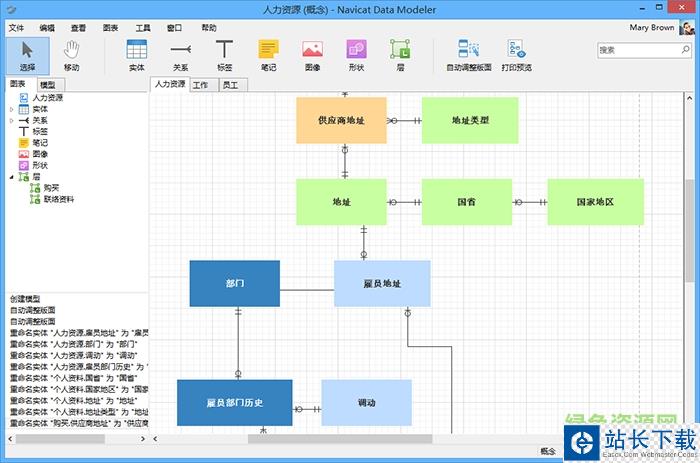Image resolution: width=700 pixels, height=463 pixels.
Task: Select the 地址 entity box
Action: point(342,202)
